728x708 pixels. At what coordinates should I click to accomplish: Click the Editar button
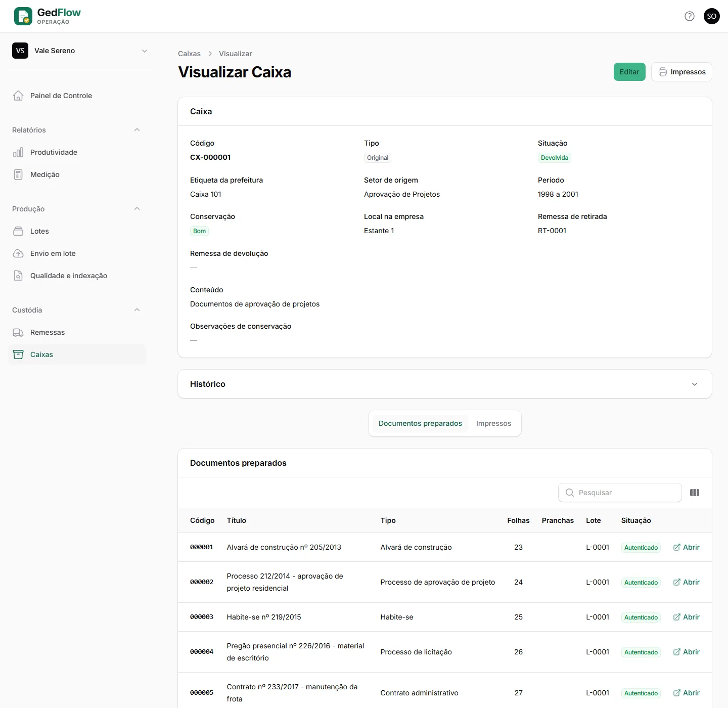(629, 72)
